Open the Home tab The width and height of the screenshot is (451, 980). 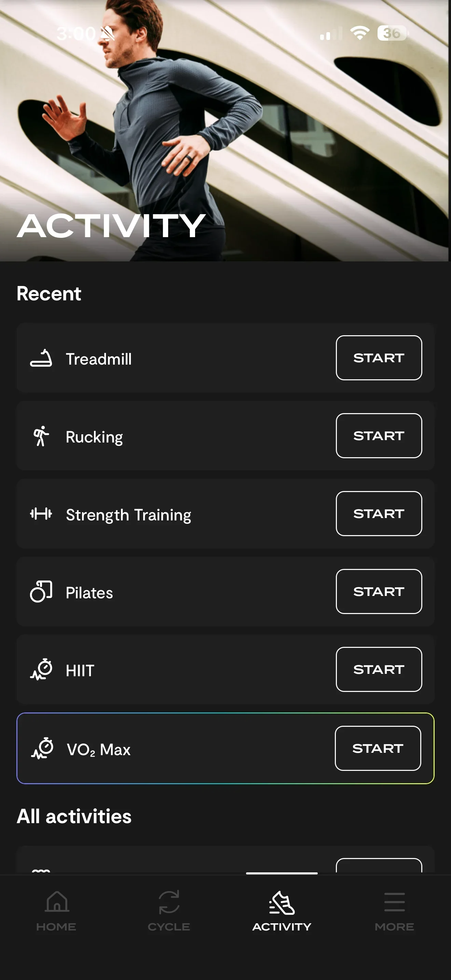tap(56, 910)
